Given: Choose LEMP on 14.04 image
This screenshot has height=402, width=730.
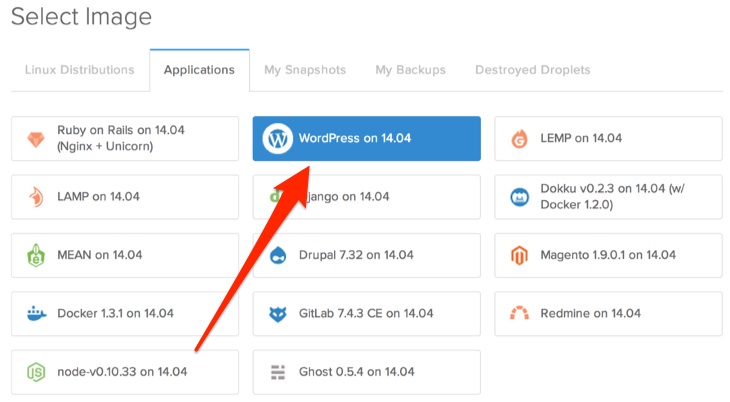Looking at the screenshot, I should tap(608, 138).
